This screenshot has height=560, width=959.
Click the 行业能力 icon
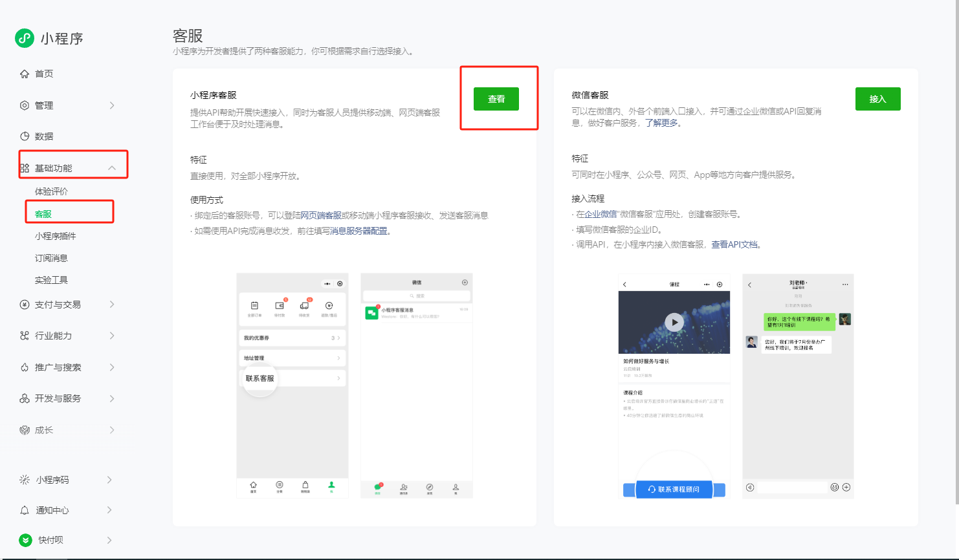[25, 336]
